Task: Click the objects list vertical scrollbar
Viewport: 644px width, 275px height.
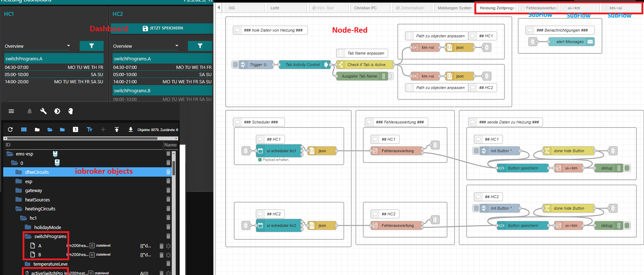Action: coord(174,169)
